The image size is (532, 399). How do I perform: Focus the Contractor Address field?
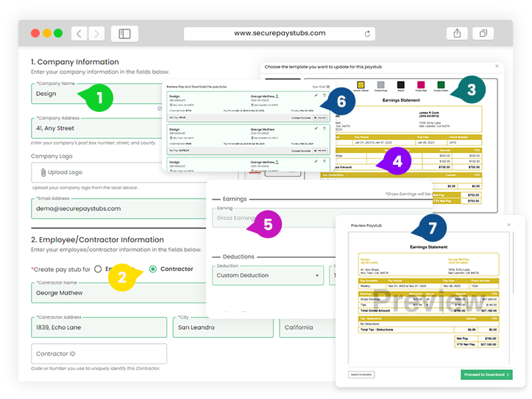[x=99, y=328]
